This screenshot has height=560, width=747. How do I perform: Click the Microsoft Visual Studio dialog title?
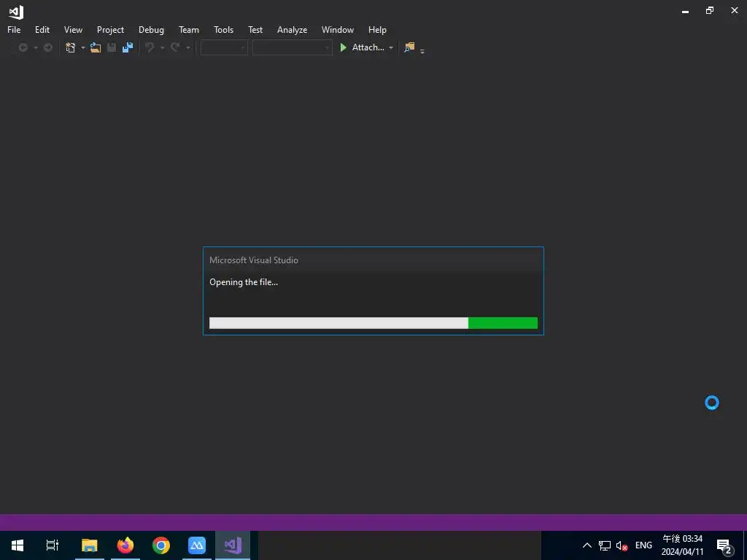coord(254,260)
